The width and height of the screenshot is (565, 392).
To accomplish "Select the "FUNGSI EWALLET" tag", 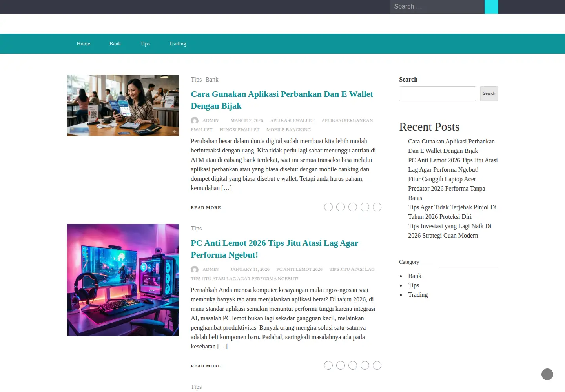I will 239,130.
